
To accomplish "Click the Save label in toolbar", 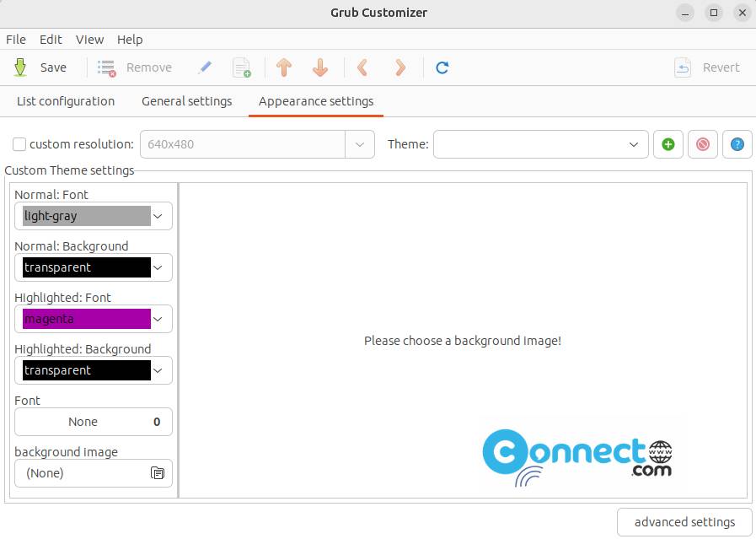I will click(x=53, y=67).
